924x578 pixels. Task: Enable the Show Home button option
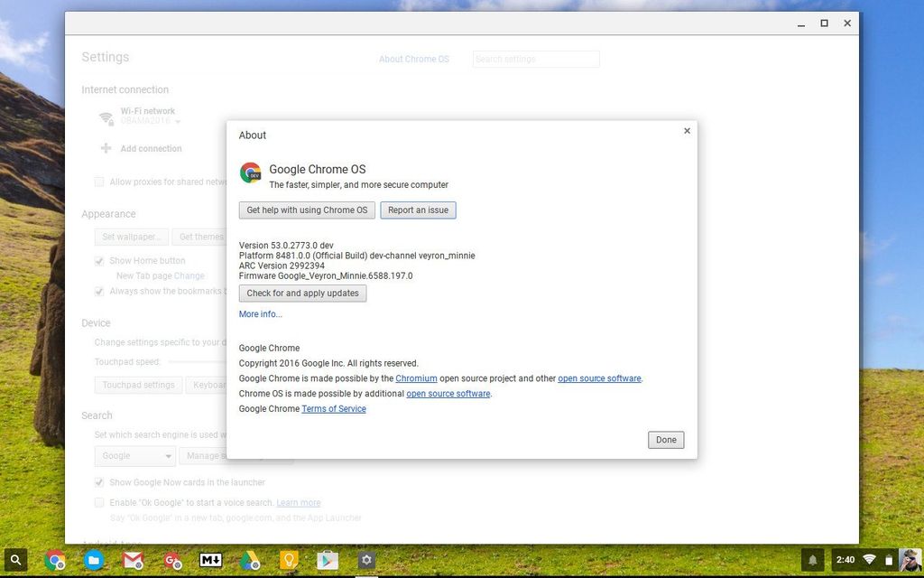point(99,260)
